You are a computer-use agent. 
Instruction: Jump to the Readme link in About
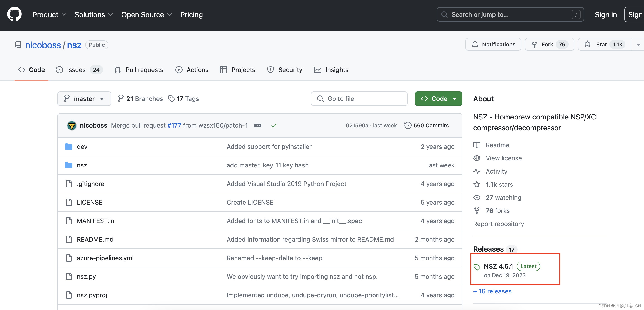(x=491, y=145)
